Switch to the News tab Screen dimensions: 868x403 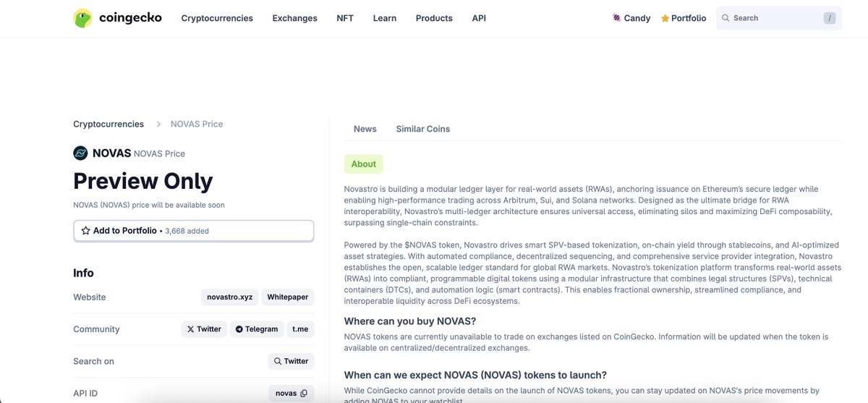365,129
